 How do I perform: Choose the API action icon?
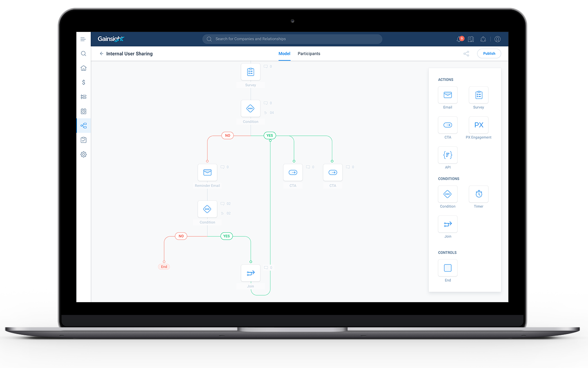[x=448, y=155]
